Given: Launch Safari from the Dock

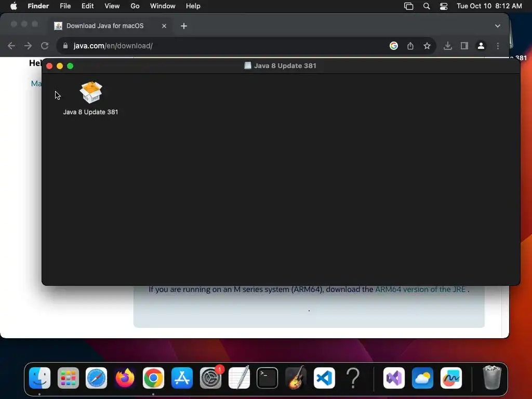Looking at the screenshot, I should [x=96, y=378].
